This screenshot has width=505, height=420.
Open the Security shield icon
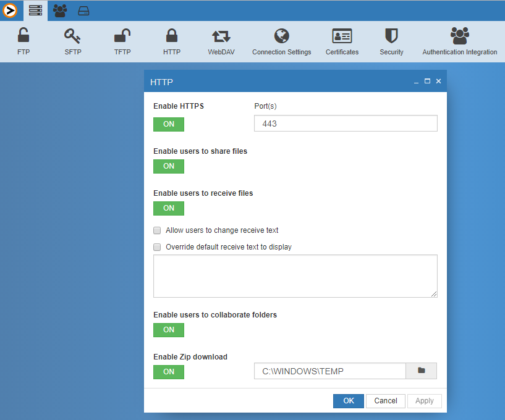coord(391,36)
